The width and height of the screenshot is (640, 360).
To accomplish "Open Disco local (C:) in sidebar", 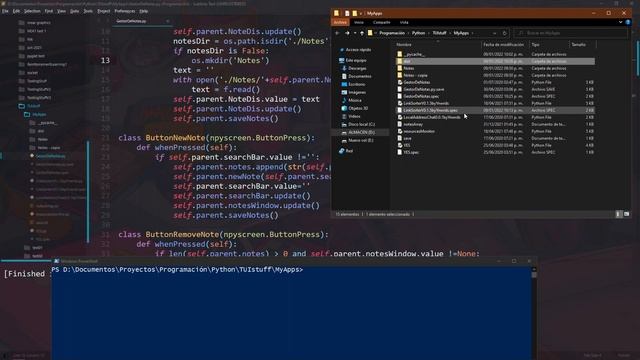I will (358, 124).
